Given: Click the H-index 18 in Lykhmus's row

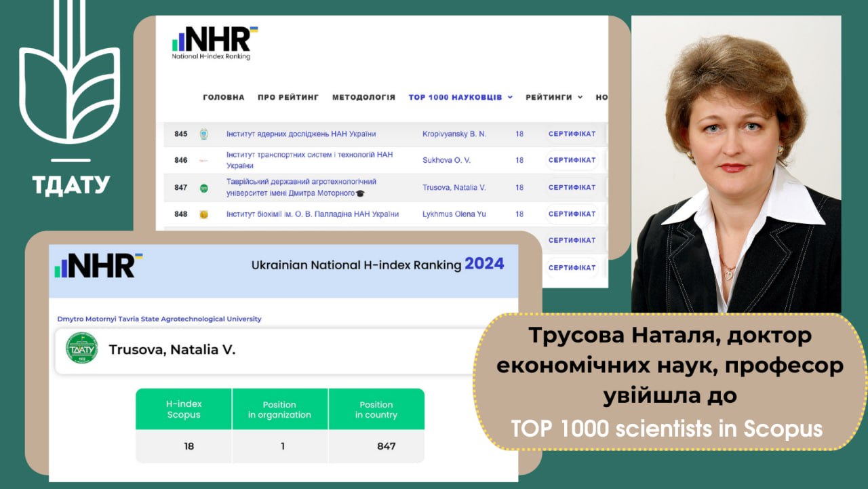Looking at the screenshot, I should tap(519, 214).
